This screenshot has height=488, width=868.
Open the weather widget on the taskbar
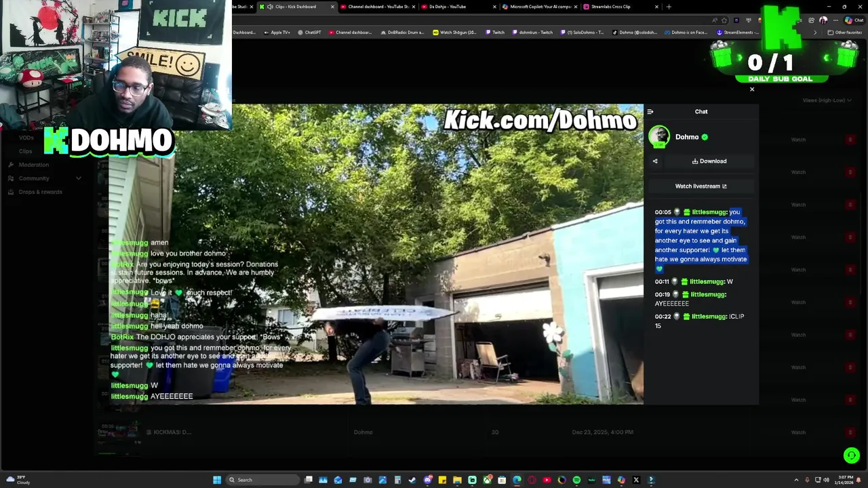coord(18,480)
